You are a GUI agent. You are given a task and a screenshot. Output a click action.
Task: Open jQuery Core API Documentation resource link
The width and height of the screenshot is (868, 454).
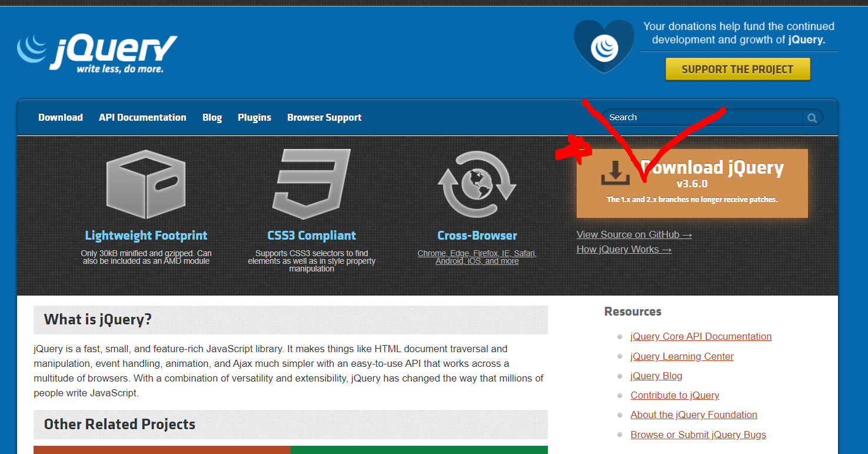[x=701, y=336]
